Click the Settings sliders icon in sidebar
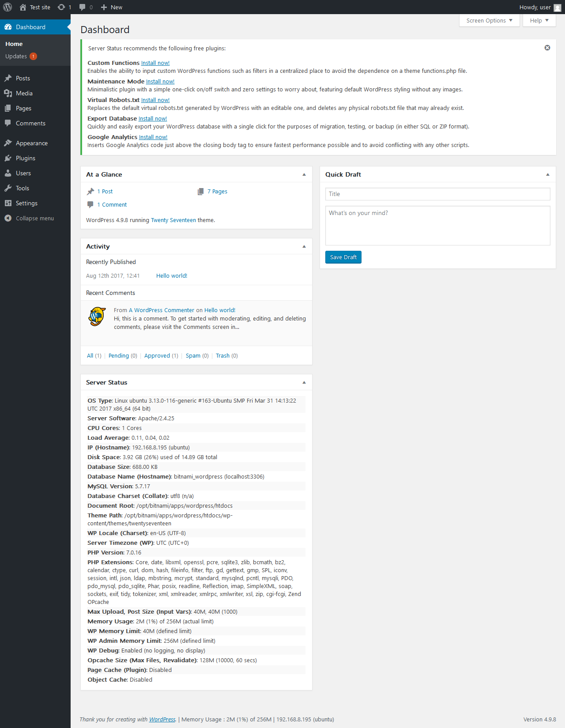 pos(8,203)
